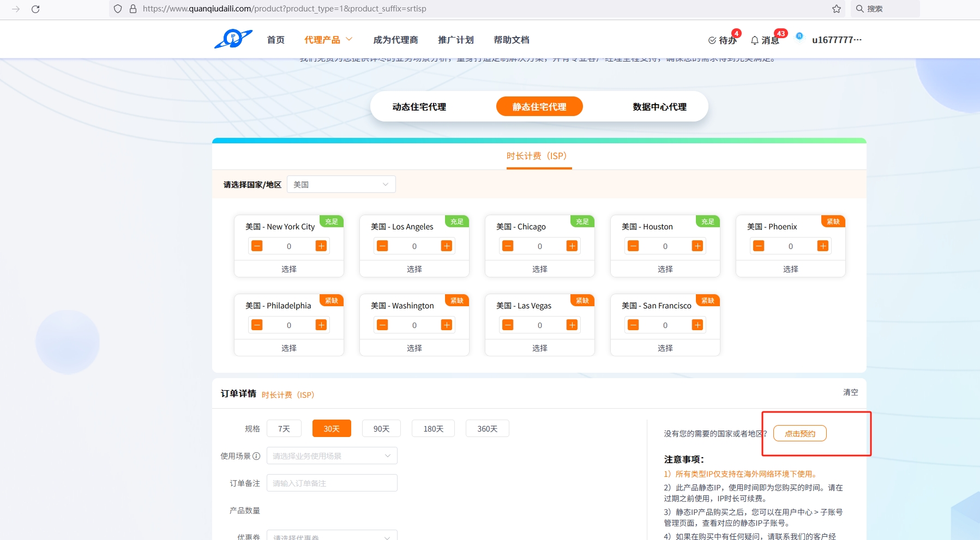Choose the 90天 duration option
The image size is (980, 540).
click(x=381, y=429)
